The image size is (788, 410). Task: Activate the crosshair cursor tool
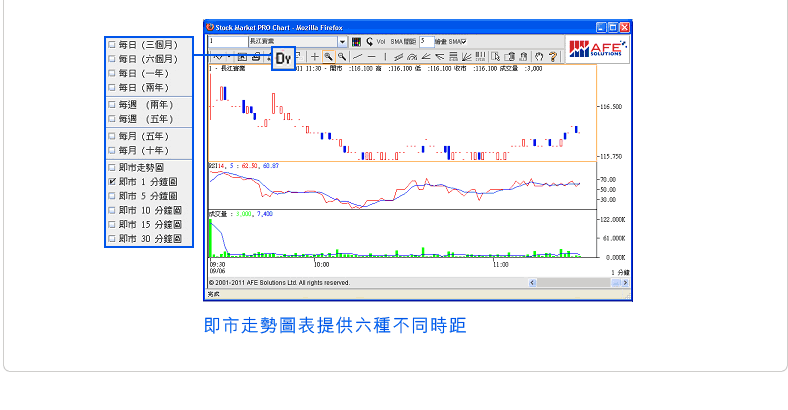pos(315,57)
